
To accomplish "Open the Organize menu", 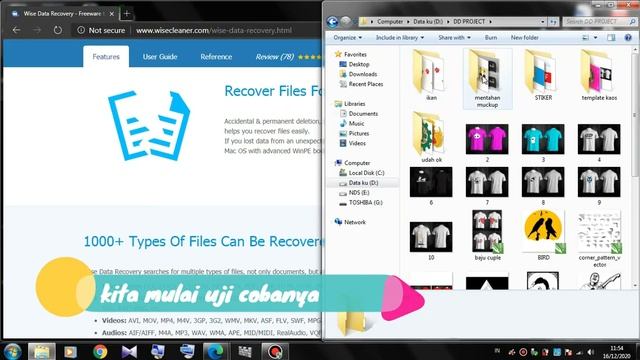I will pyautogui.click(x=347, y=38).
